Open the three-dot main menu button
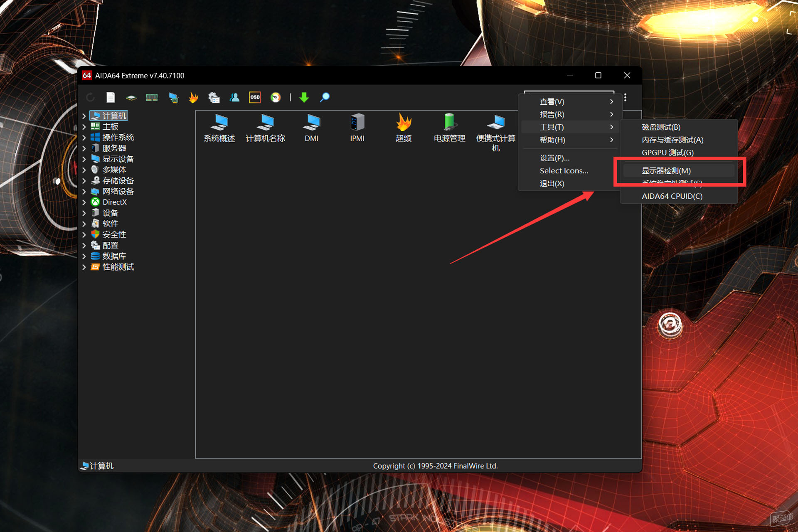The height and width of the screenshot is (532, 798). pos(625,98)
